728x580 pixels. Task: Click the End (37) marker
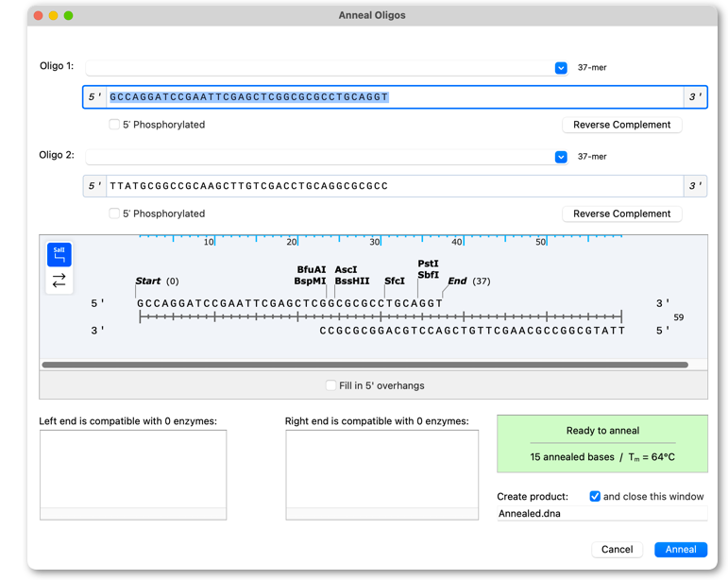tap(469, 281)
